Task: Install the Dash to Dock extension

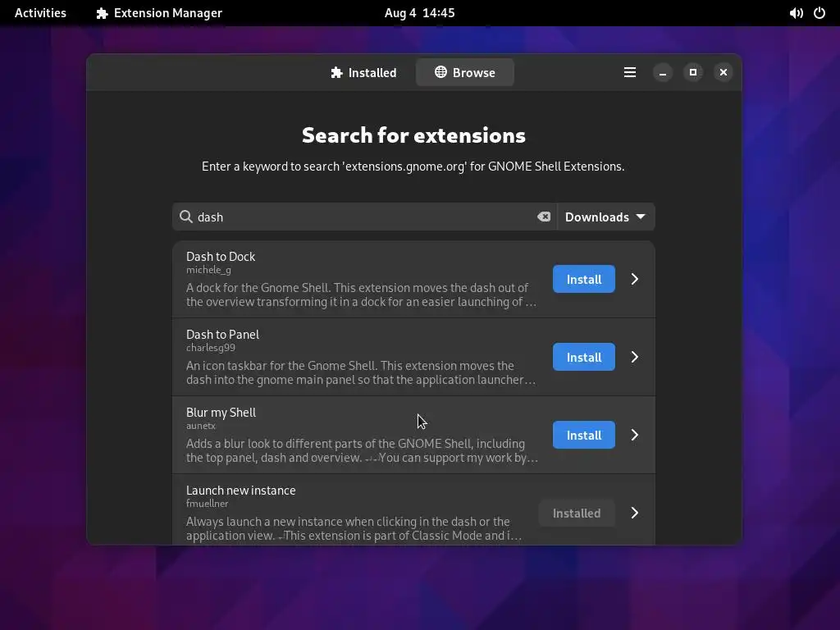Action: pyautogui.click(x=584, y=279)
